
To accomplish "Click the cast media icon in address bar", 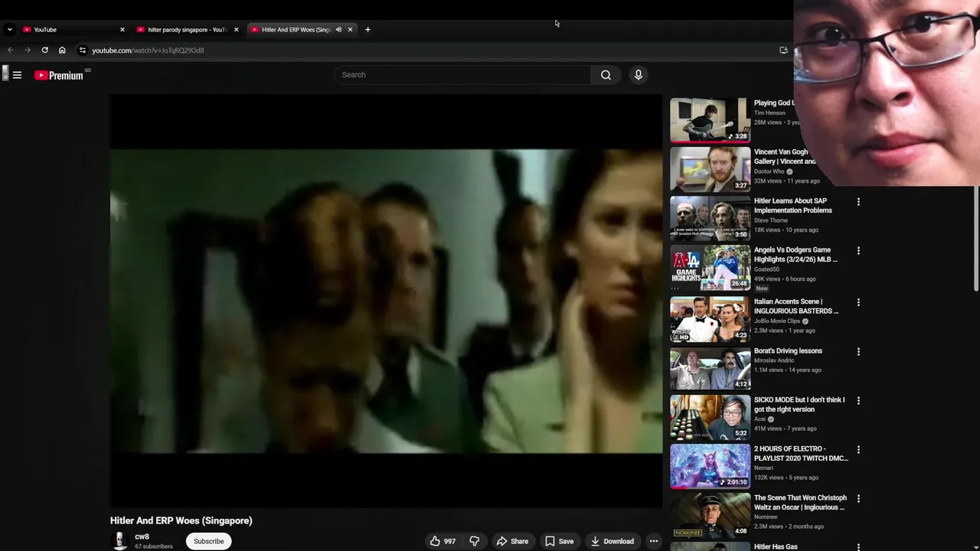I will 783,51.
